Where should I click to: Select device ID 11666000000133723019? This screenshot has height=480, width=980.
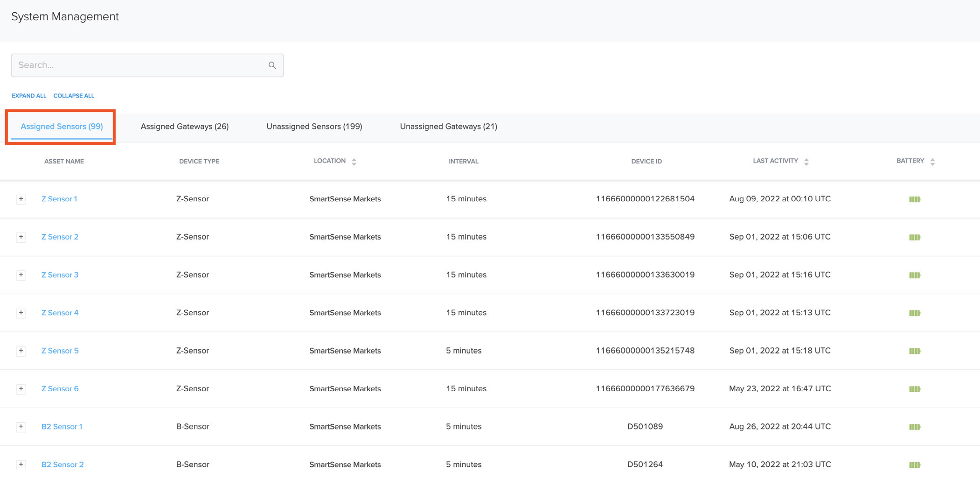pyautogui.click(x=645, y=312)
